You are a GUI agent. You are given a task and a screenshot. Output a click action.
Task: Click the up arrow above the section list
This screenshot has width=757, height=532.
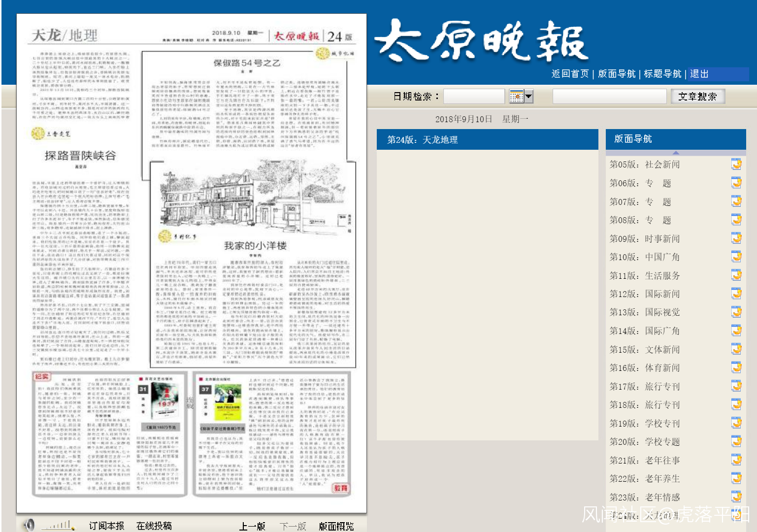pos(676,153)
